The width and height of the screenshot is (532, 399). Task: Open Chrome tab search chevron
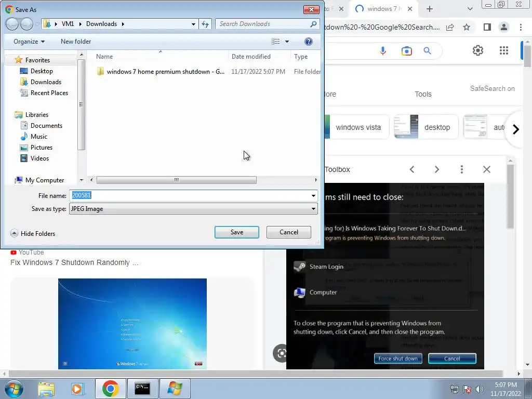point(470,9)
